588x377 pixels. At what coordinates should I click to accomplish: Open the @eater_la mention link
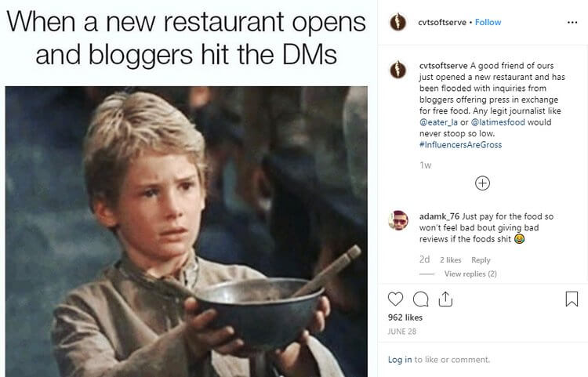click(x=438, y=122)
